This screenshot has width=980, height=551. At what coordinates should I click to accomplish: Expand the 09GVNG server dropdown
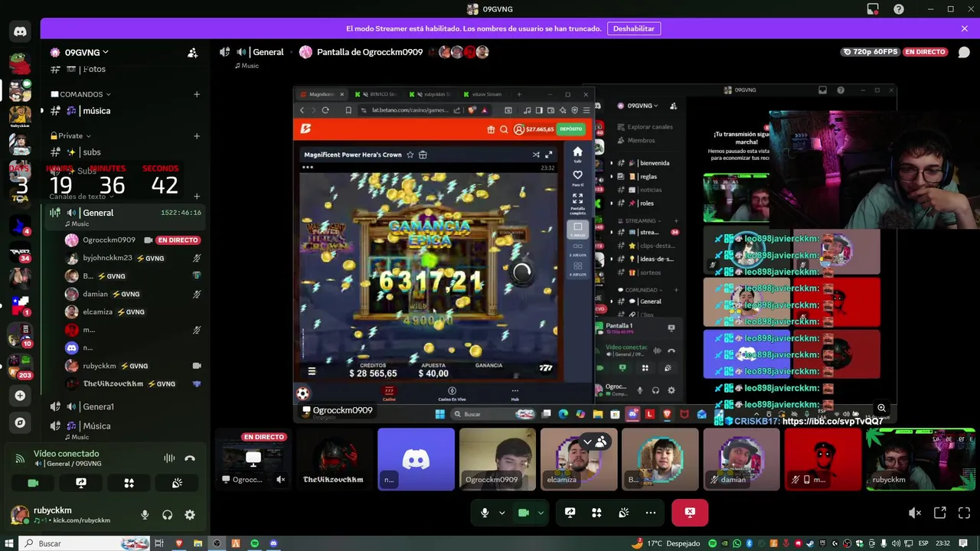click(x=80, y=53)
